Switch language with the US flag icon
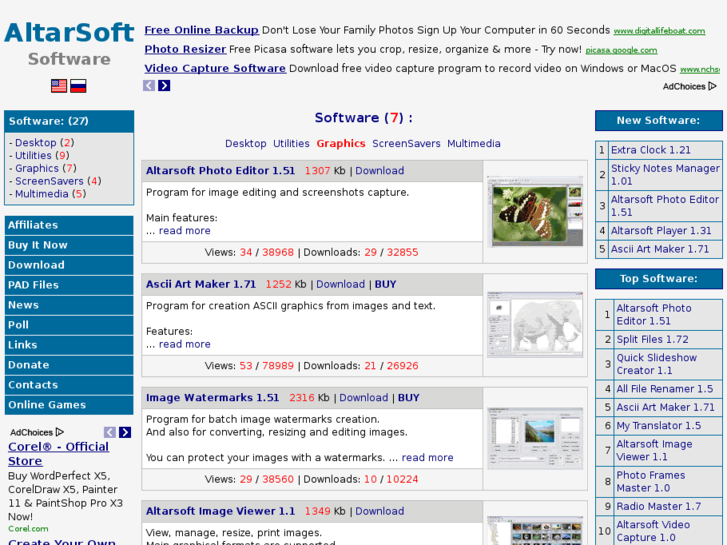 coord(59,86)
